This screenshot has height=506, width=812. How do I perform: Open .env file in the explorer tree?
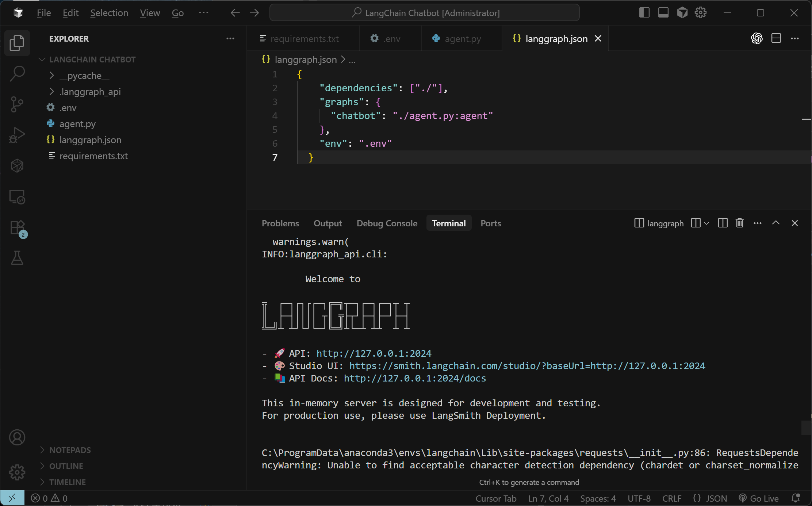point(68,108)
